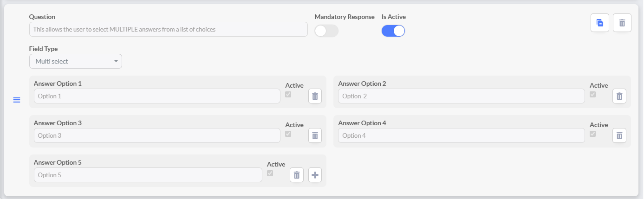Delete Answer Option 2 with trash icon
The image size is (644, 199).
click(619, 96)
